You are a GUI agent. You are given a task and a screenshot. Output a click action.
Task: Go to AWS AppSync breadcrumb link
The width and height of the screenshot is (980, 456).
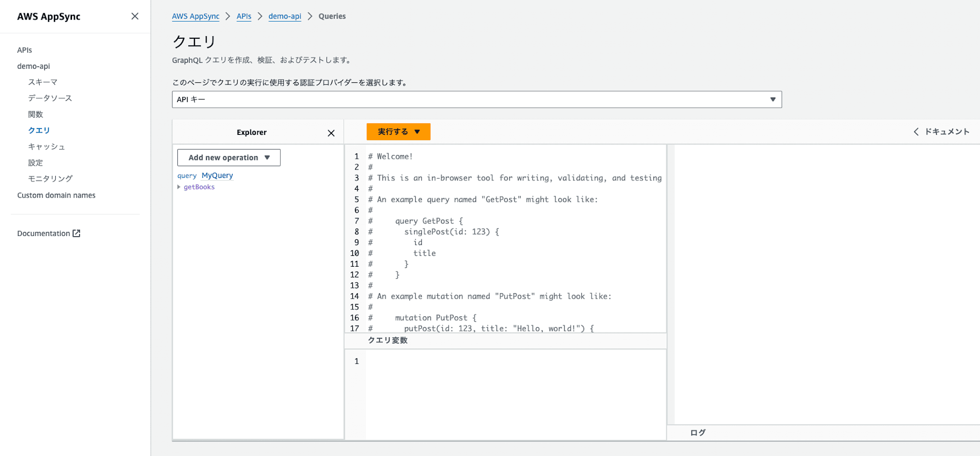[196, 16]
